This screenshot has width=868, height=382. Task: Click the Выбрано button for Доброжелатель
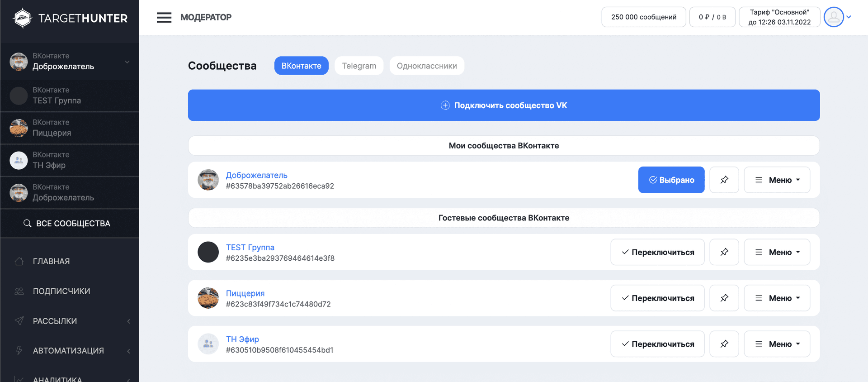(x=671, y=180)
